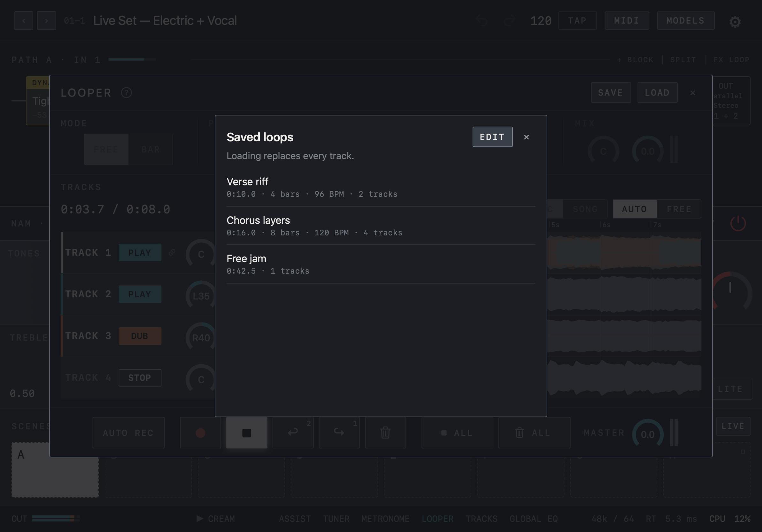762x532 pixels.
Task: Click the EDIT button in Saved loops
Action: click(x=492, y=137)
